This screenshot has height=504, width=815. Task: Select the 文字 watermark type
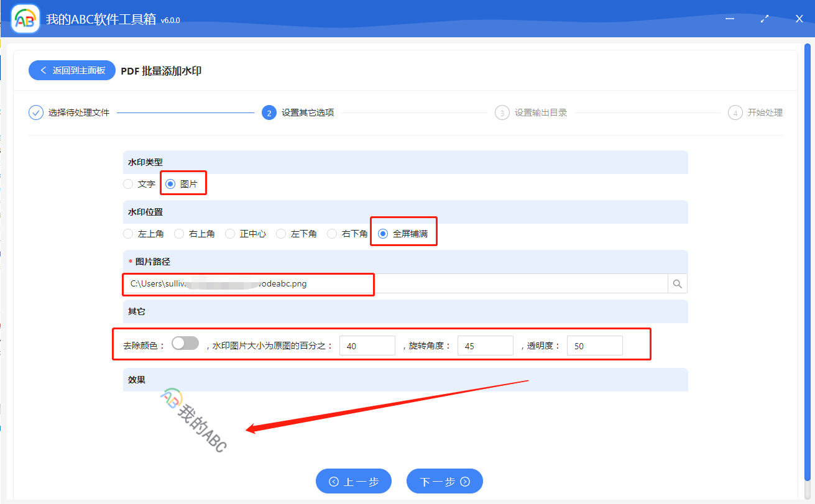pos(129,184)
